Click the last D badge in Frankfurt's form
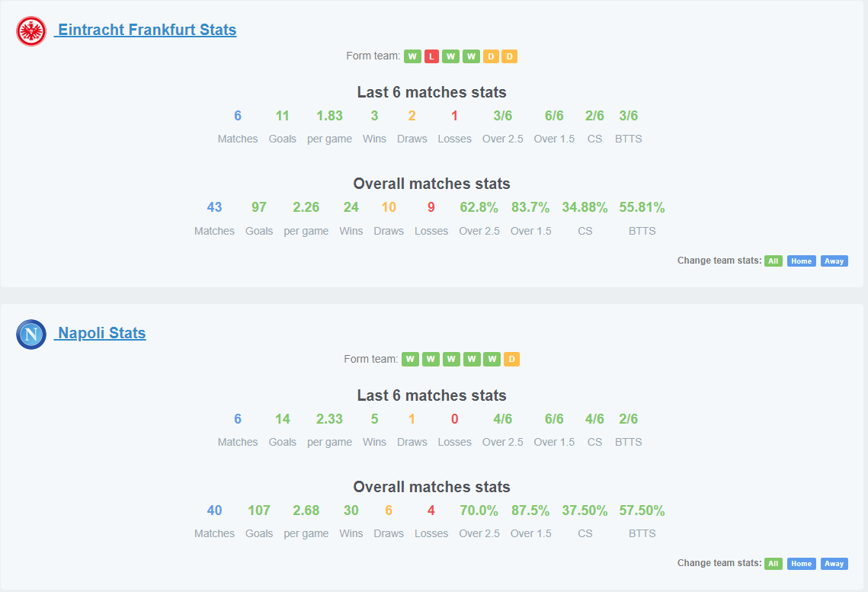 (509, 56)
